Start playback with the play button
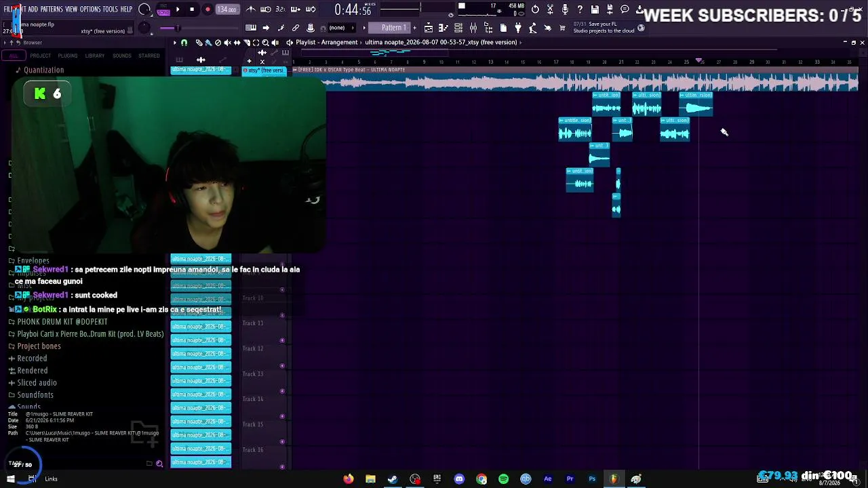This screenshot has width=868, height=488. tap(178, 9)
